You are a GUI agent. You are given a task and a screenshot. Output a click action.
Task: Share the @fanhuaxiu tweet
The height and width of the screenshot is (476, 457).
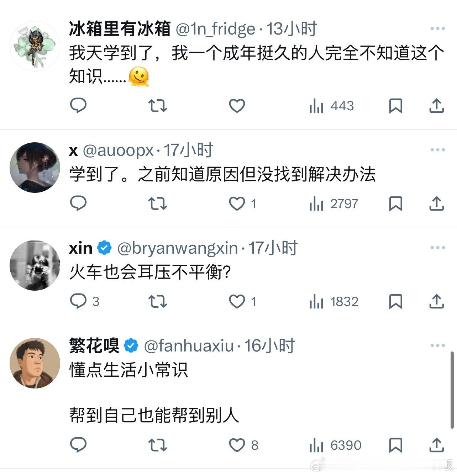tap(436, 445)
